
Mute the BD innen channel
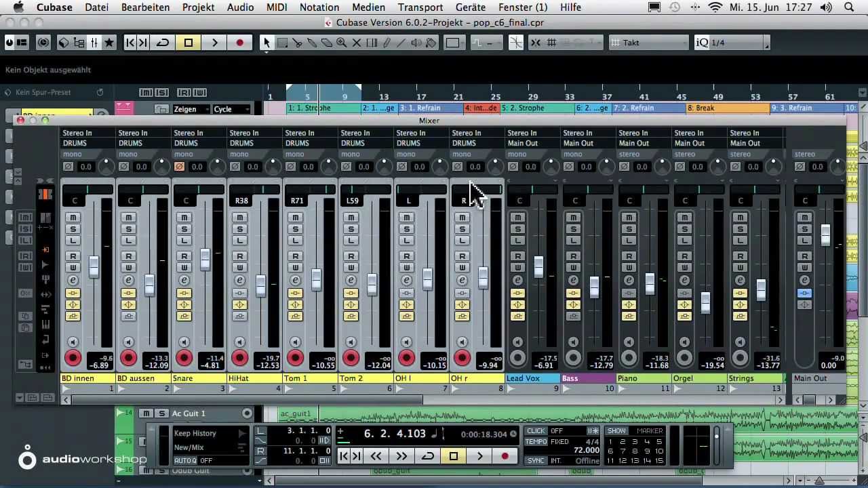(x=73, y=218)
